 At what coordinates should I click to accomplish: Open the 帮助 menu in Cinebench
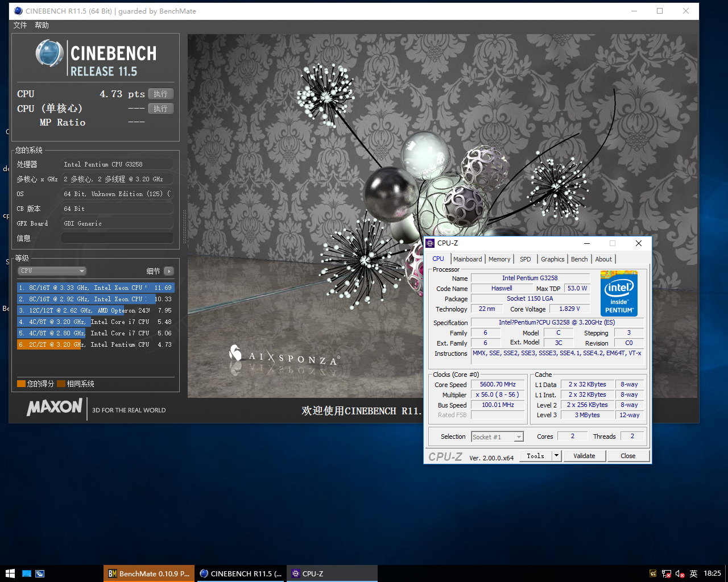tap(42, 25)
